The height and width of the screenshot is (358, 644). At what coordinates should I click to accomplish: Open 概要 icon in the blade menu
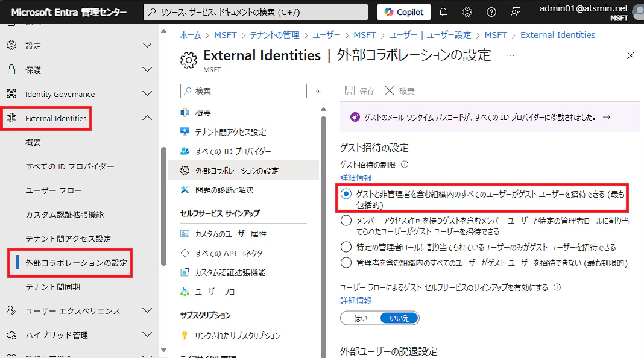point(185,113)
